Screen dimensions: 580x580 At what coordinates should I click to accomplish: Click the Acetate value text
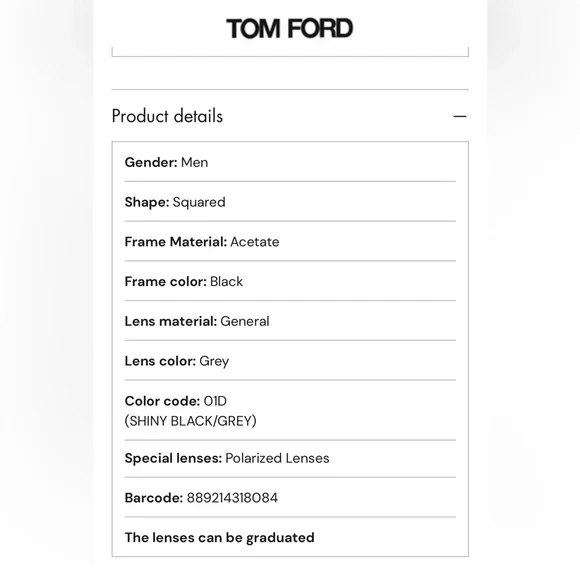(x=255, y=242)
